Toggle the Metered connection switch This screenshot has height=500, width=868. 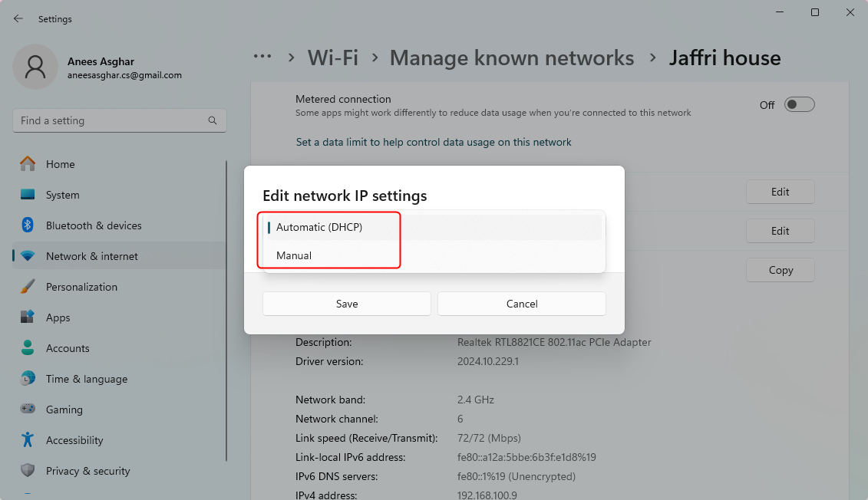pyautogui.click(x=799, y=104)
